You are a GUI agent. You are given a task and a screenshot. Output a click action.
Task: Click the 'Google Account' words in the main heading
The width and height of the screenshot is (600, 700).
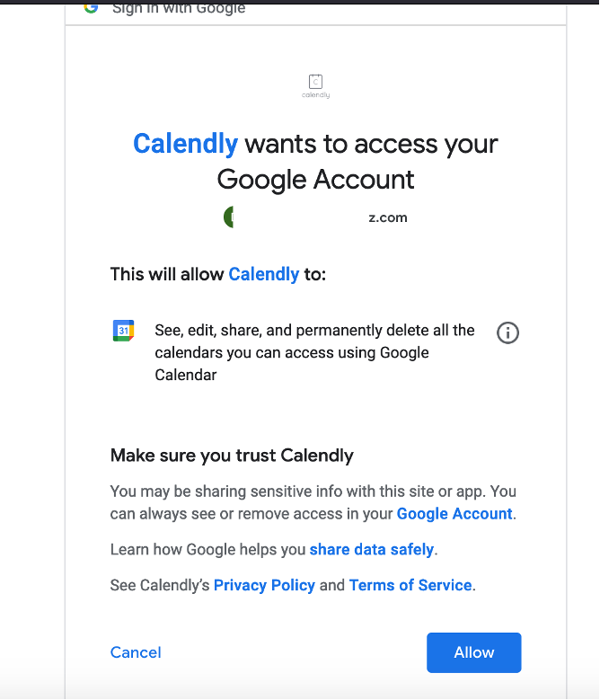[x=315, y=180]
